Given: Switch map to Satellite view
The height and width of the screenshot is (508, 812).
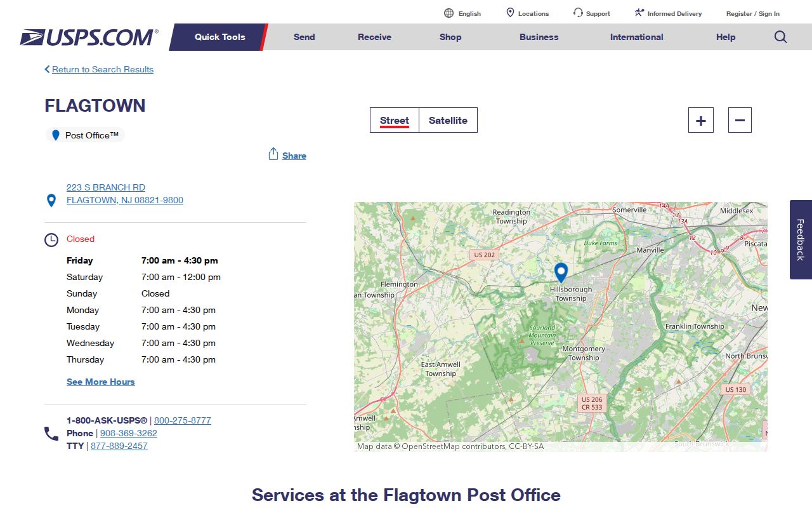Looking at the screenshot, I should pos(448,120).
